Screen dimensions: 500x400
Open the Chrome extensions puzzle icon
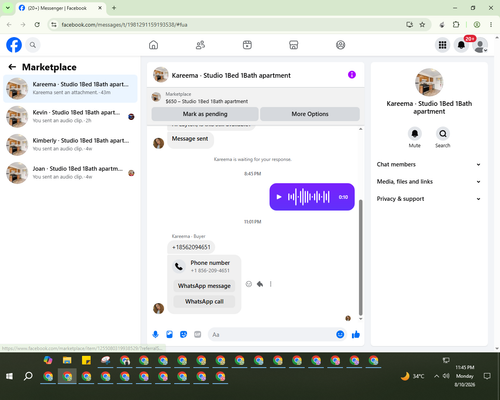[456, 25]
